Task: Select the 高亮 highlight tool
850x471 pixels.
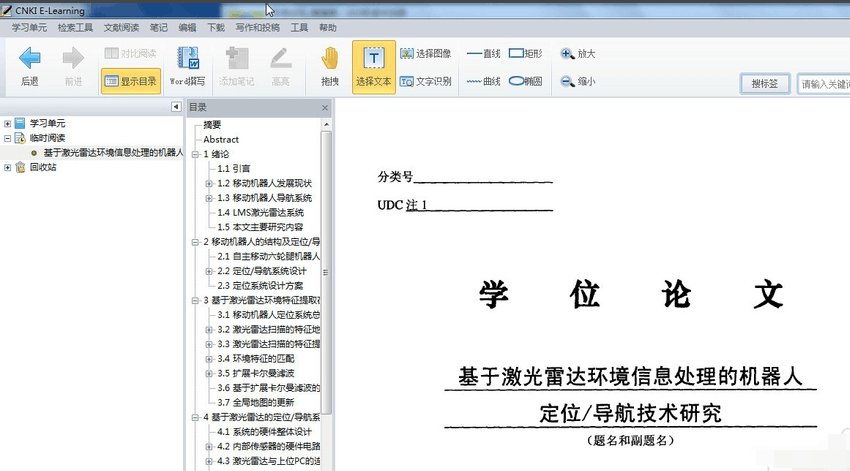Action: click(x=280, y=66)
